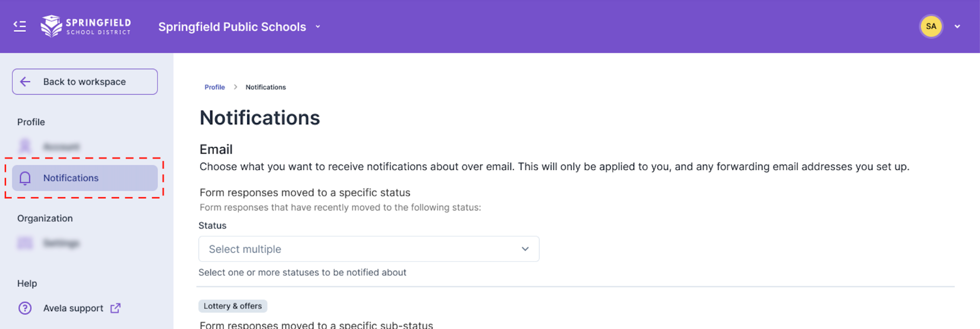Viewport: 980px width, 329px height.
Task: Open the Profile breadcrumb link
Action: pyautogui.click(x=214, y=87)
